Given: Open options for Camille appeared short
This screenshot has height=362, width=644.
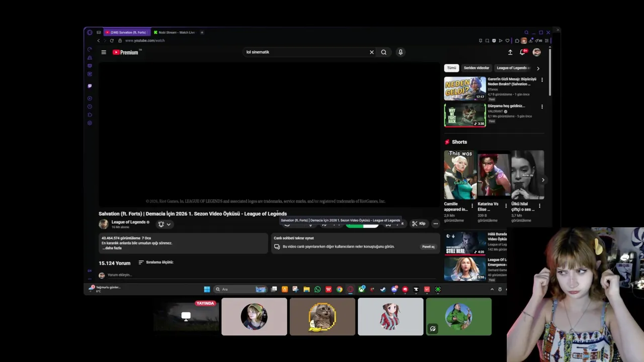Looking at the screenshot, I should pyautogui.click(x=472, y=206).
